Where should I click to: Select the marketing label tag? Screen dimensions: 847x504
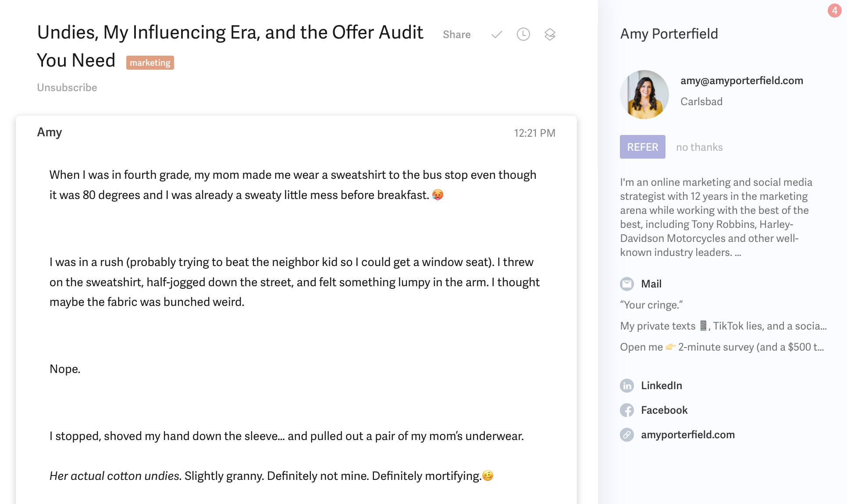[150, 63]
